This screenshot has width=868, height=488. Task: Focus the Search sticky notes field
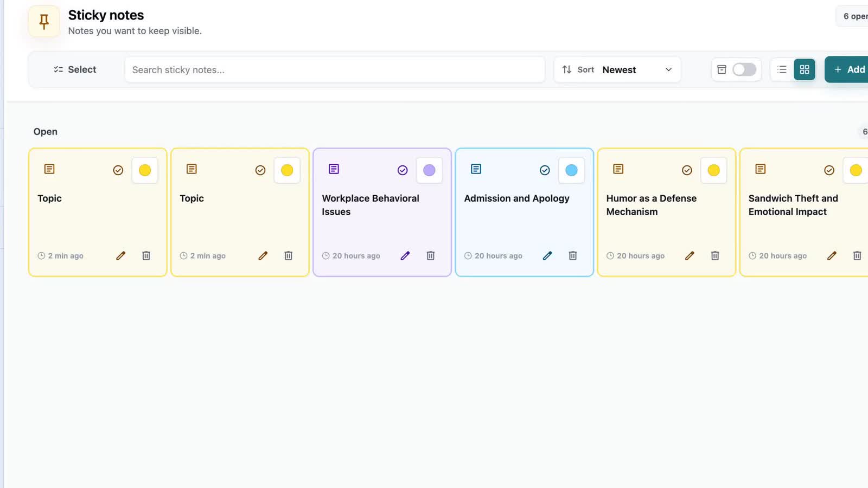(335, 69)
